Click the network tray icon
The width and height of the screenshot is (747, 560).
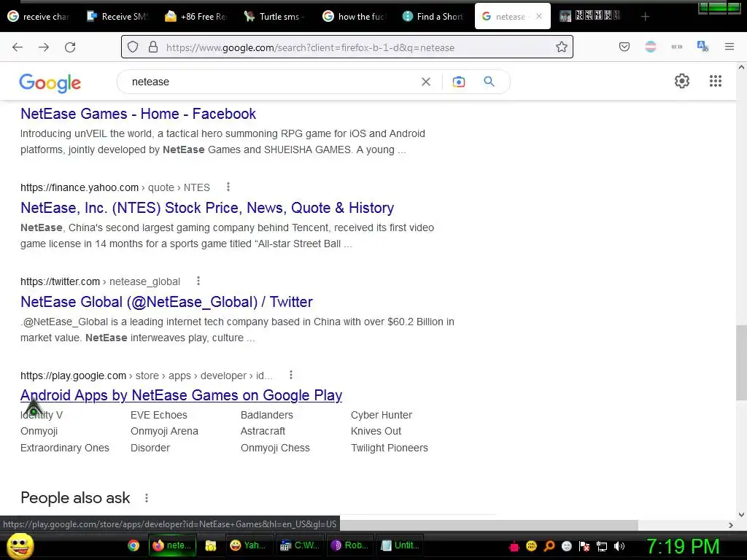[602, 546]
